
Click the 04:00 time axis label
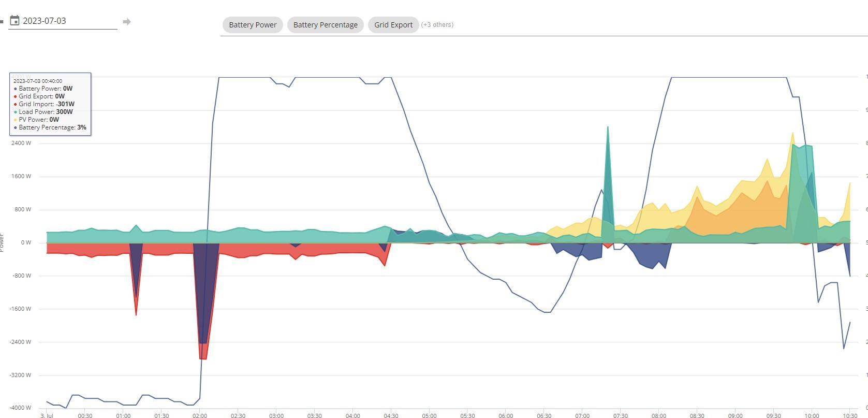[x=353, y=415]
